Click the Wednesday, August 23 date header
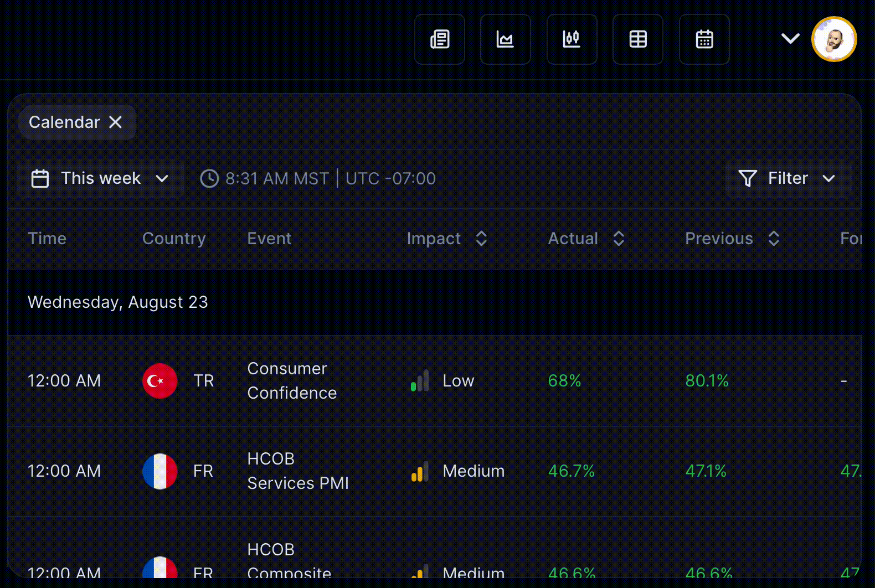Screen dimensions: 875x588 118,302
